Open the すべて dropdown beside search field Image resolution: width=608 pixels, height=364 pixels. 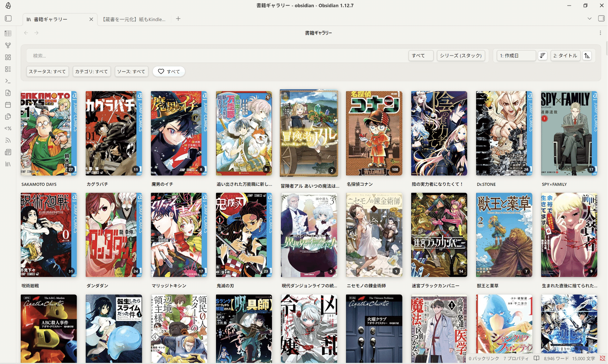pyautogui.click(x=421, y=56)
